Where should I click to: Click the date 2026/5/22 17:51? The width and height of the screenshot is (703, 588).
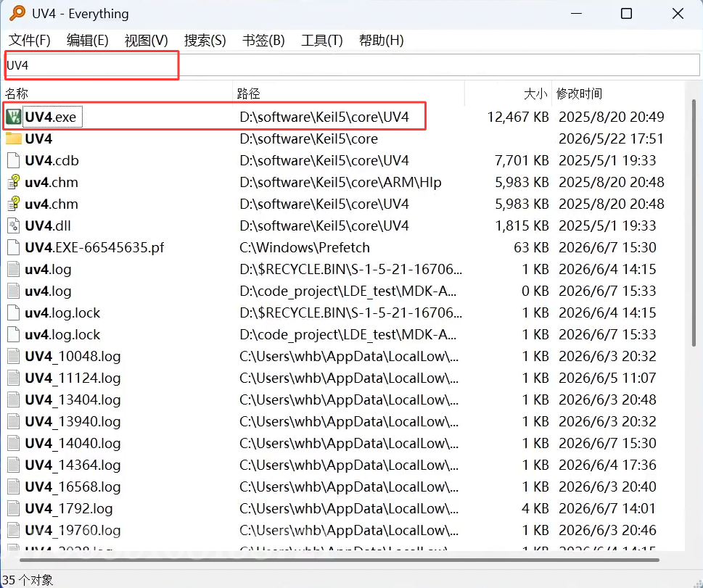pyautogui.click(x=611, y=138)
